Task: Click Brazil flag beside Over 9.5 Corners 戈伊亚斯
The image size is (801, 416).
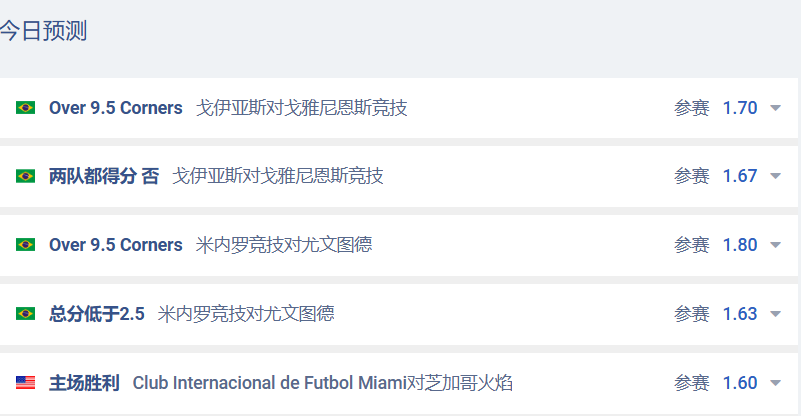Action: tap(25, 108)
